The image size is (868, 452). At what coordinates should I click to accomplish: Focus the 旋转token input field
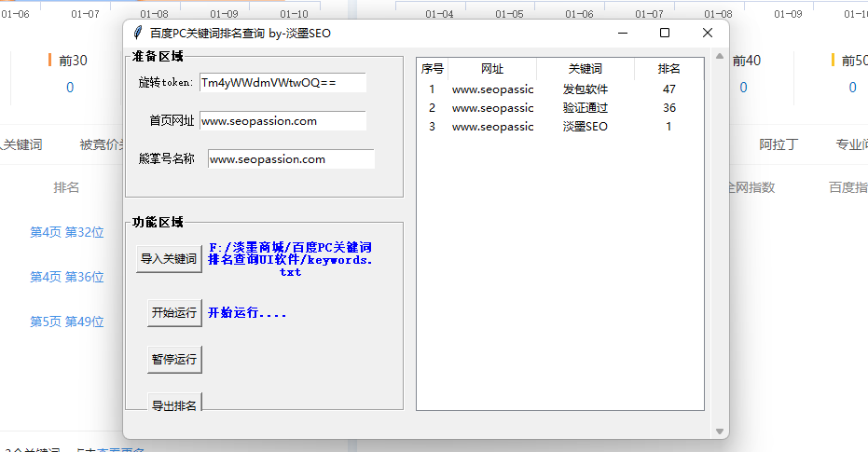(282, 82)
